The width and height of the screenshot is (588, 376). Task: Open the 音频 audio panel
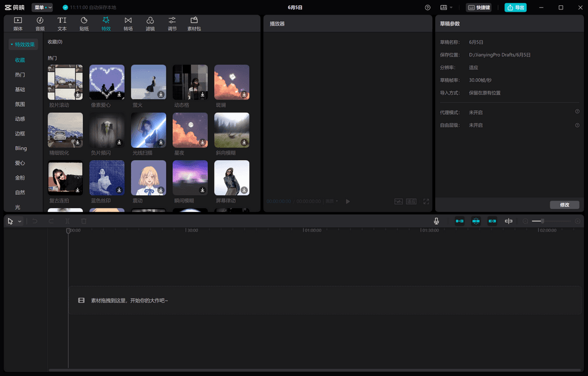(x=40, y=24)
